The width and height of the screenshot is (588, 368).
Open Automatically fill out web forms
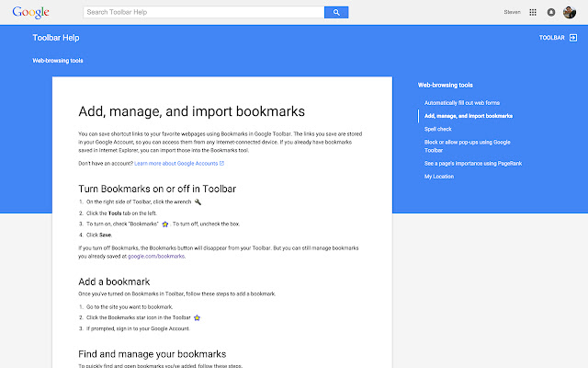462,103
